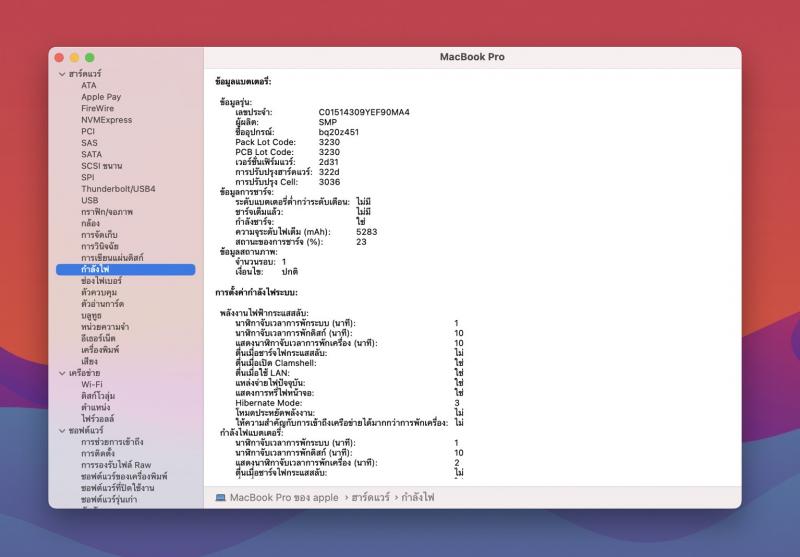Click condition value ปกติ
The width and height of the screenshot is (800, 557).
click(290, 272)
